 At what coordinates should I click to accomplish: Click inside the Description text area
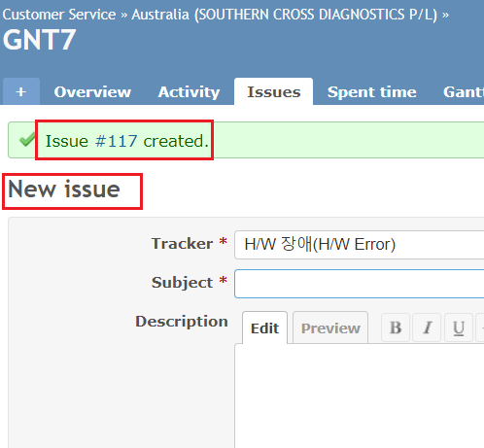tap(359, 396)
